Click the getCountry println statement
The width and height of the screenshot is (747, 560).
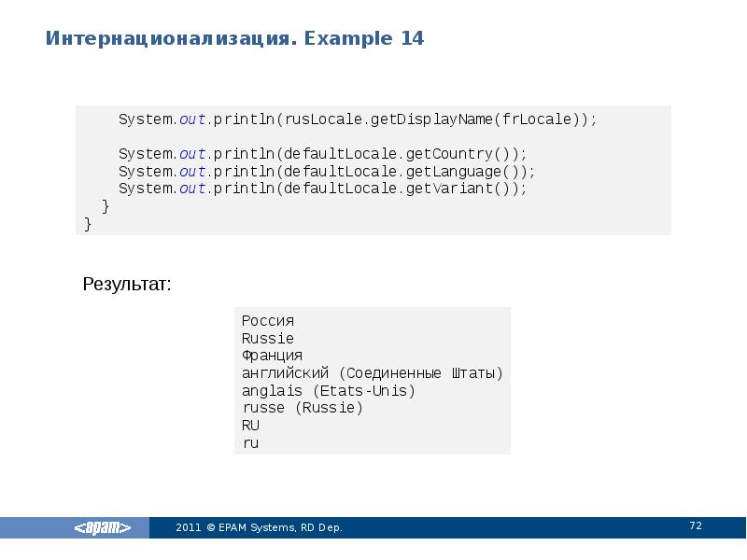[x=322, y=153]
